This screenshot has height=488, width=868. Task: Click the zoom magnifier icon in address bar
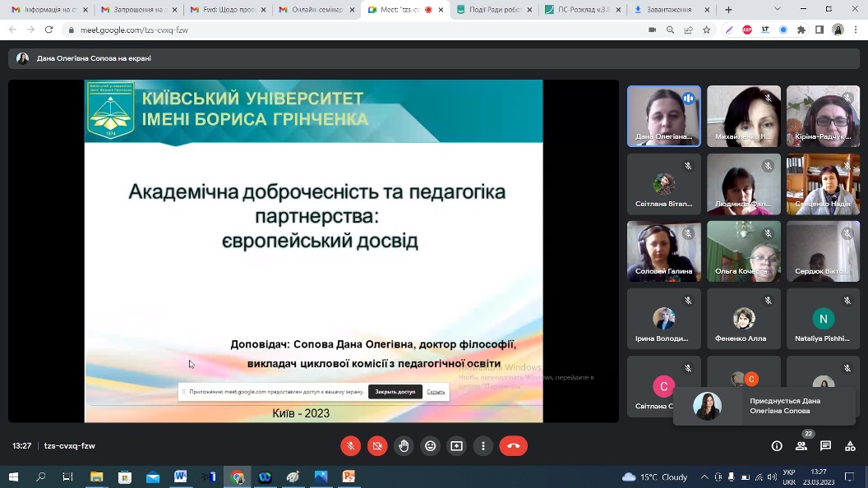[671, 30]
